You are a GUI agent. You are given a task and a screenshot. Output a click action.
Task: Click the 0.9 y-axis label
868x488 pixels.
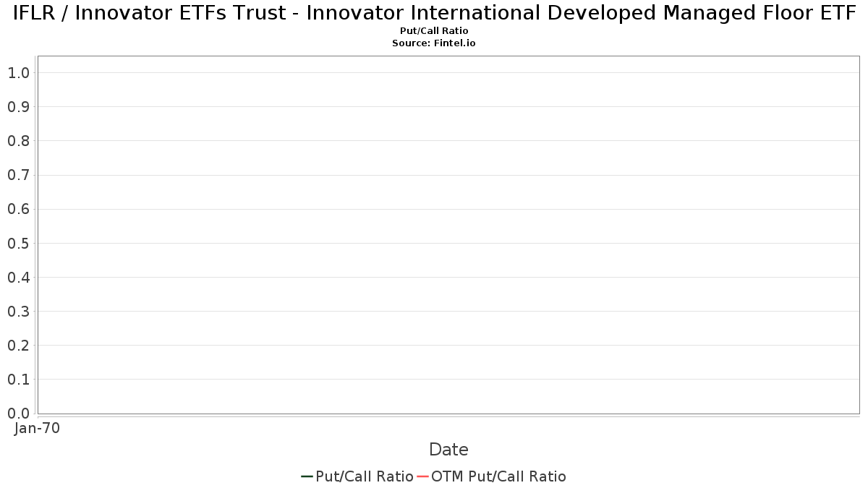coord(18,107)
